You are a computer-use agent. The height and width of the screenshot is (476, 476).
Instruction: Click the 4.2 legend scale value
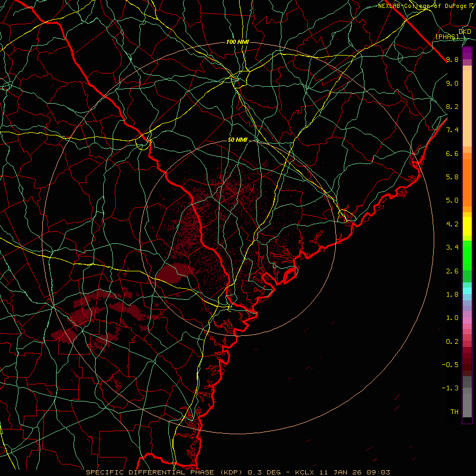click(452, 224)
